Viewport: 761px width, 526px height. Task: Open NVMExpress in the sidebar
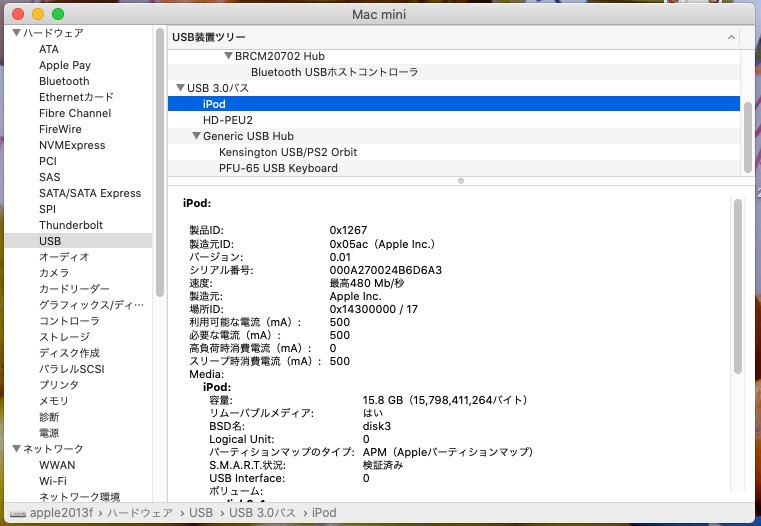(72, 145)
